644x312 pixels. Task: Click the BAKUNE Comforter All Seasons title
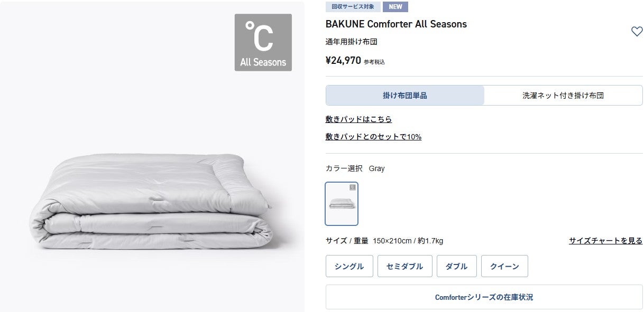(x=396, y=24)
